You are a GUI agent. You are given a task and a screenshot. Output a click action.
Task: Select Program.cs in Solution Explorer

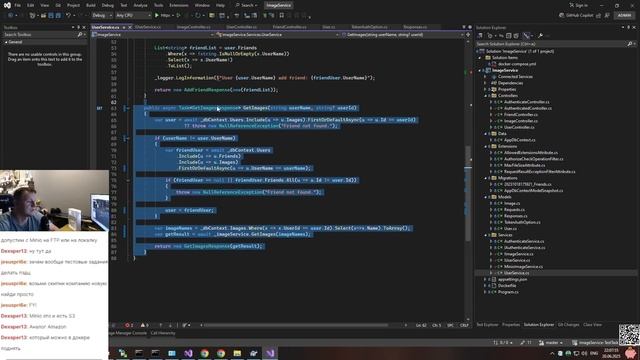508,292
